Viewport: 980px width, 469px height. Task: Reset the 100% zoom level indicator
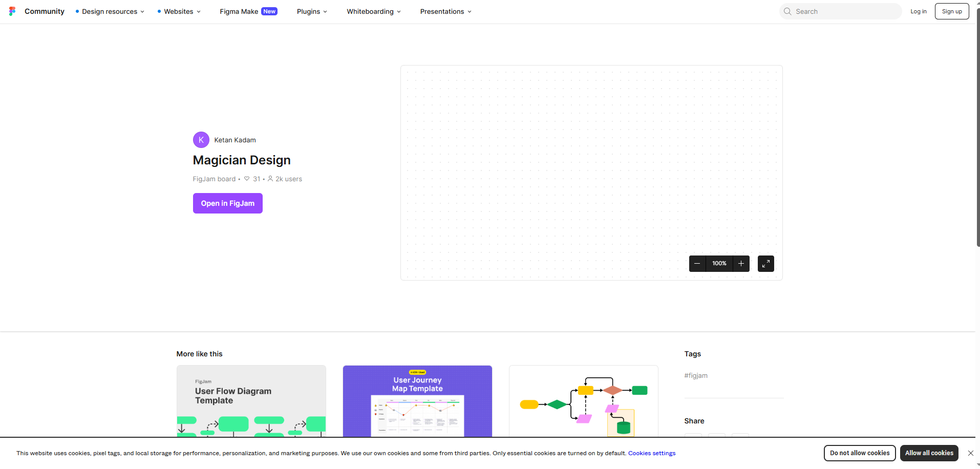pyautogui.click(x=719, y=264)
